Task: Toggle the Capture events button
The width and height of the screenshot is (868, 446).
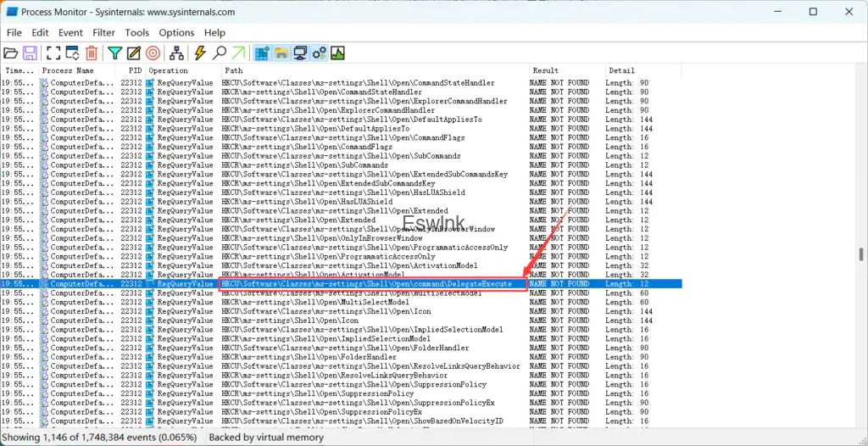Action: pos(53,53)
